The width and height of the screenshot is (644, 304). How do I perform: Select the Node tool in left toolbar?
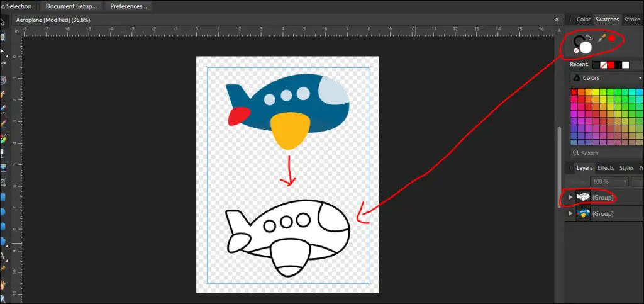coord(3,52)
